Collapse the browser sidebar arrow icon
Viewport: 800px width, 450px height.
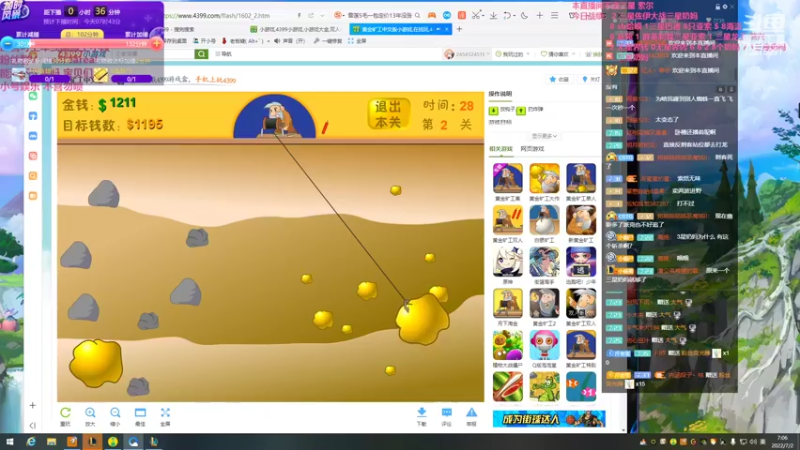click(x=33, y=425)
